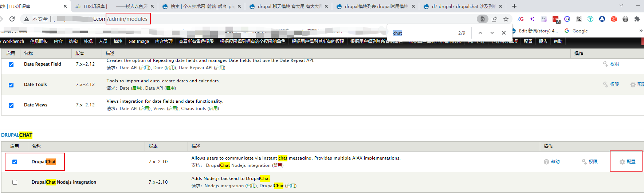
Task: Open the Google bookmark
Action: coord(576,31)
